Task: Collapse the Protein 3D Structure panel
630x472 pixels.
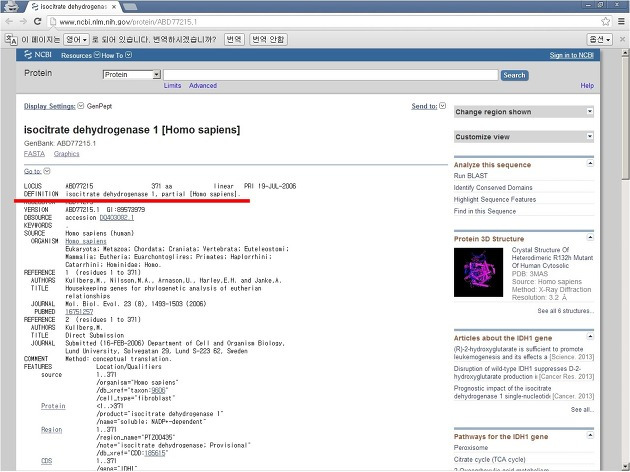Action: click(x=590, y=237)
